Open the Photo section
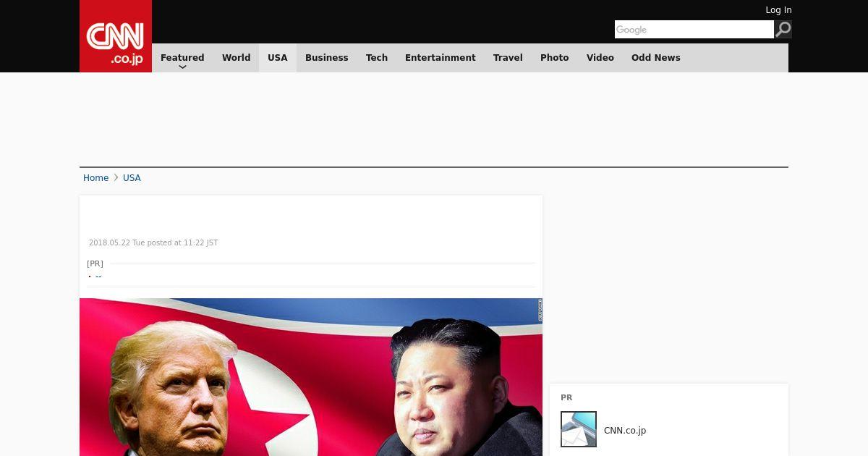 pyautogui.click(x=555, y=58)
